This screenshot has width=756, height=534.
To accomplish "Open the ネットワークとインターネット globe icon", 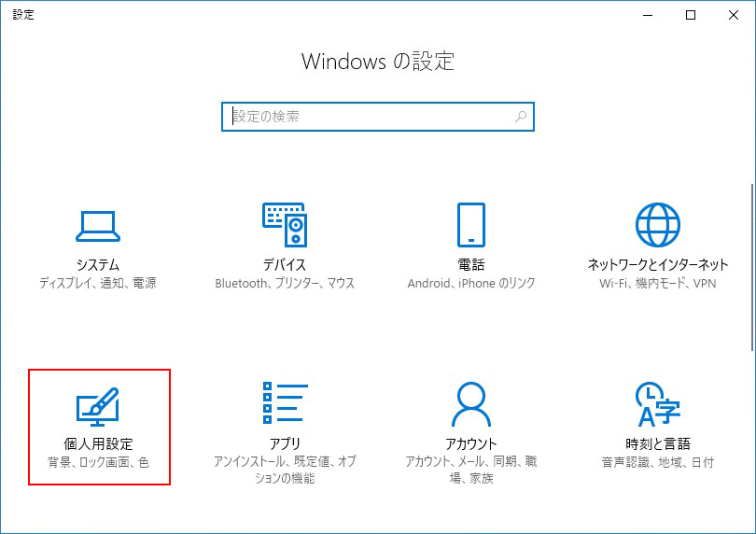I will pyautogui.click(x=658, y=225).
